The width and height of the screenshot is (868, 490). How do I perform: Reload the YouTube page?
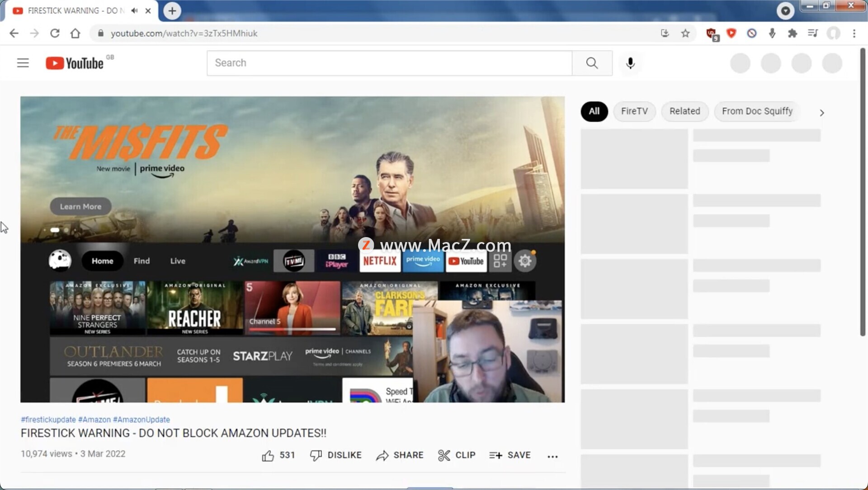coord(55,33)
